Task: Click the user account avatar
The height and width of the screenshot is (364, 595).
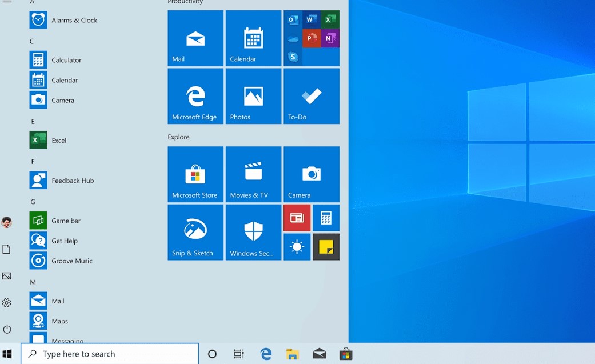Action: click(6, 222)
